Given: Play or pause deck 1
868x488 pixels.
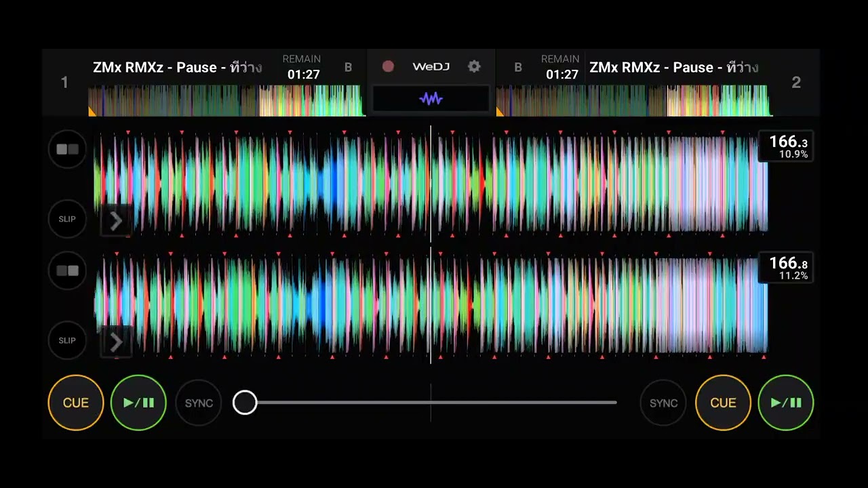Looking at the screenshot, I should [138, 403].
